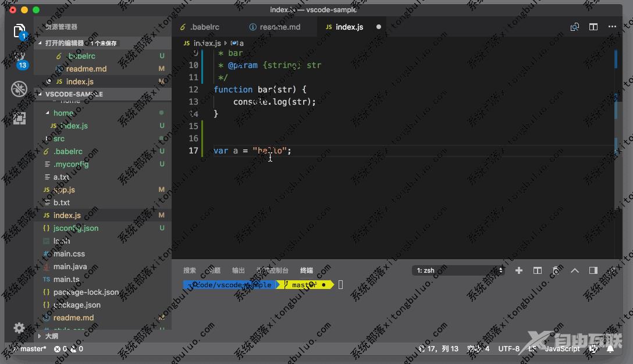Click the function bar(str) line of code

click(x=259, y=90)
